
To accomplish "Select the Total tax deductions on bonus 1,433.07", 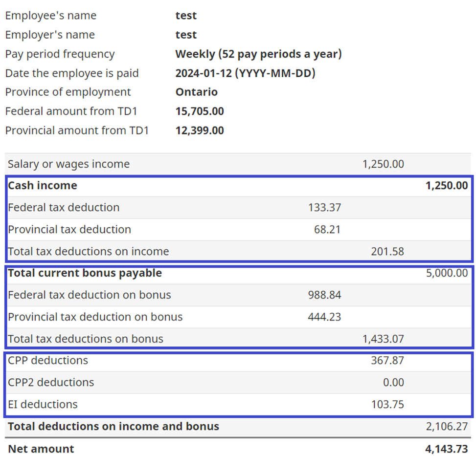I will pos(383,339).
